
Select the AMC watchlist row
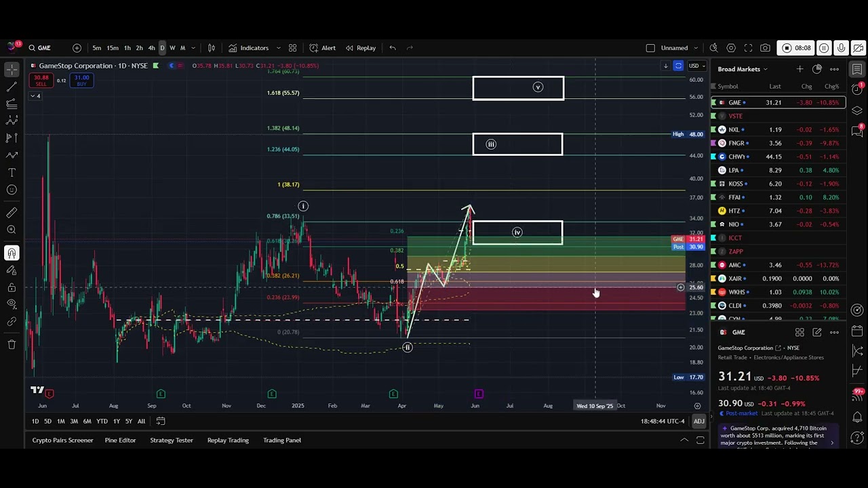(x=778, y=265)
